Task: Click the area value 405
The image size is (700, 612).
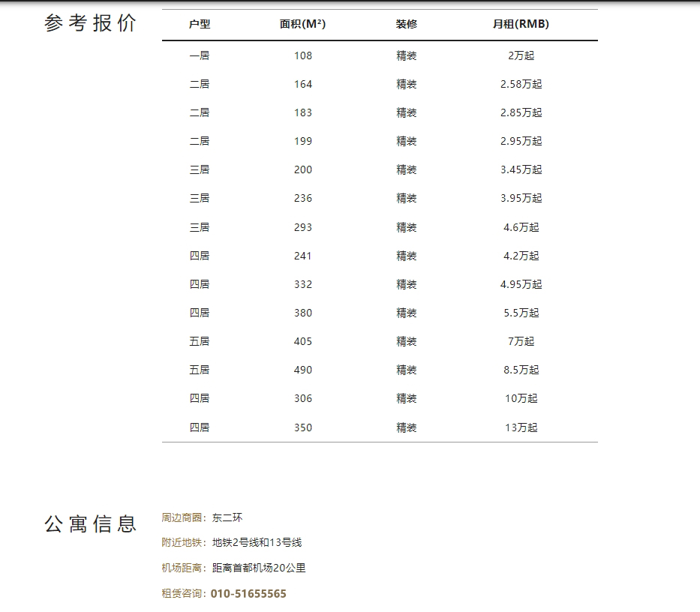Action: point(303,342)
